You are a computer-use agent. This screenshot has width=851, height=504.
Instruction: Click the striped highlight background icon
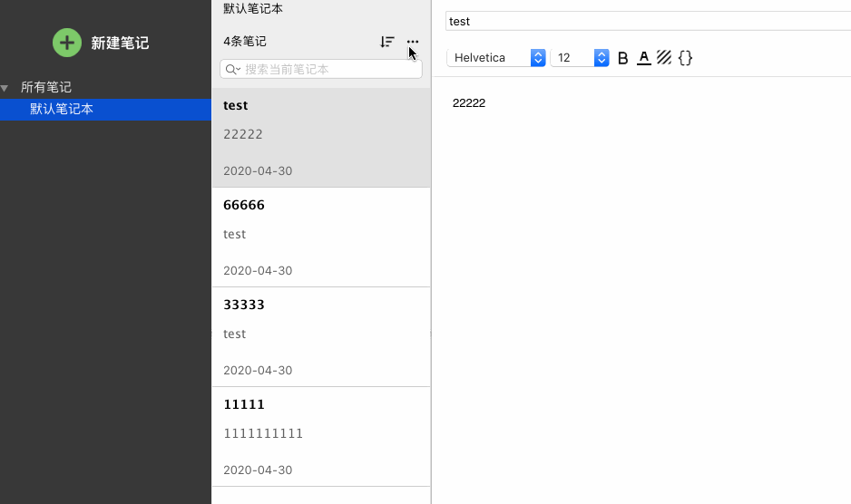point(664,57)
